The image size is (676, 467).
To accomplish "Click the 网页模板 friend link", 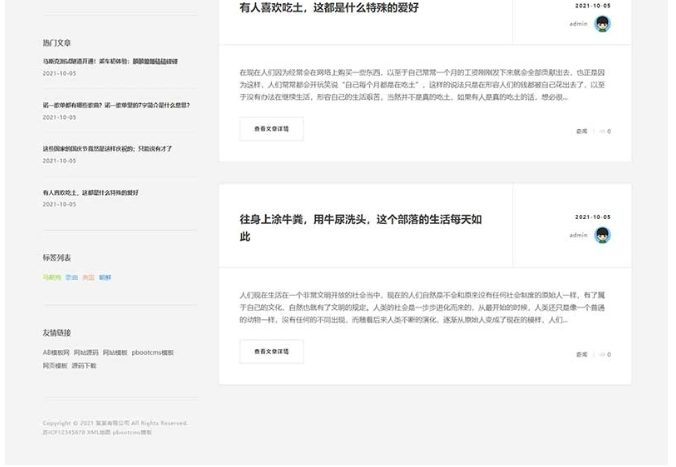I will click(54, 366).
